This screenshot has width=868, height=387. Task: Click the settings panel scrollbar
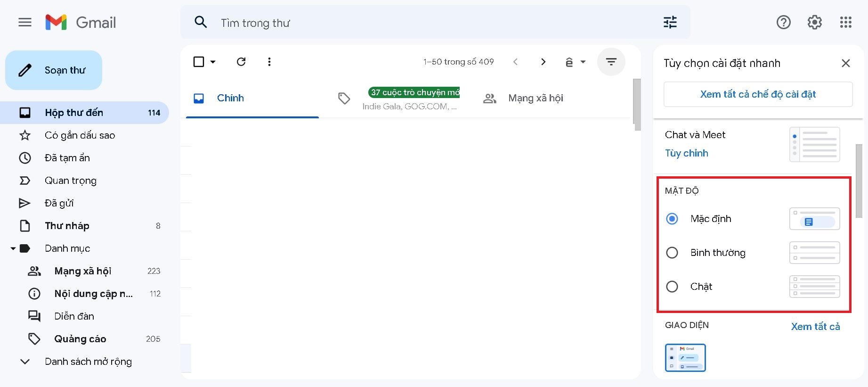pyautogui.click(x=859, y=181)
